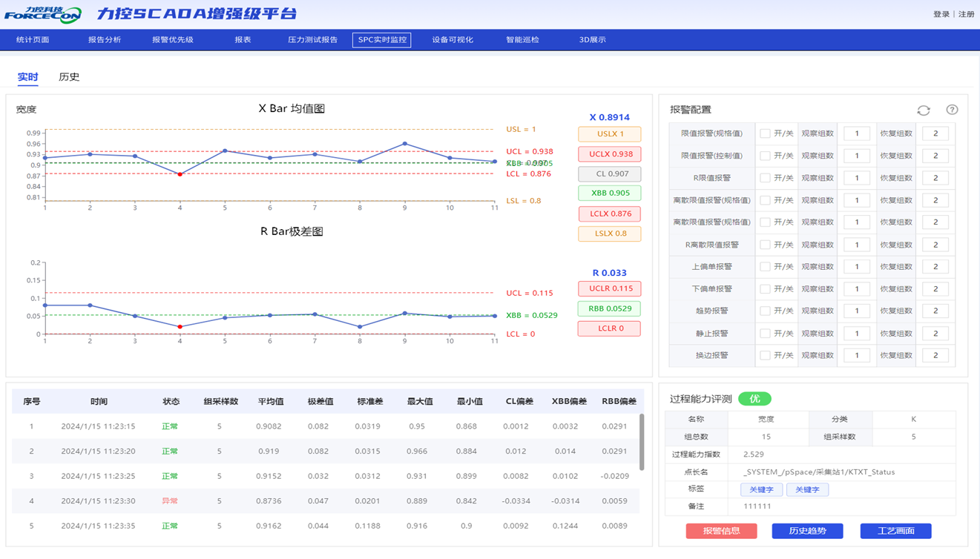The width and height of the screenshot is (980, 559).
Task: Click the 历史趋势 button
Action: pyautogui.click(x=807, y=531)
